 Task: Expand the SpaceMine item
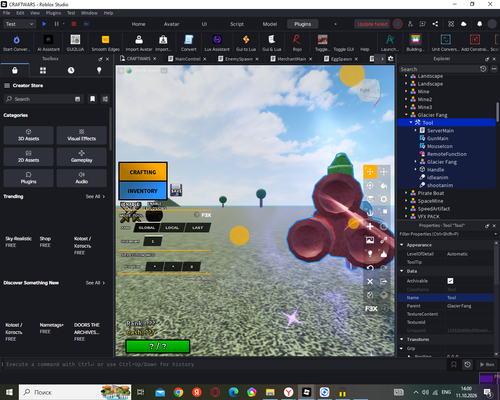pyautogui.click(x=406, y=201)
